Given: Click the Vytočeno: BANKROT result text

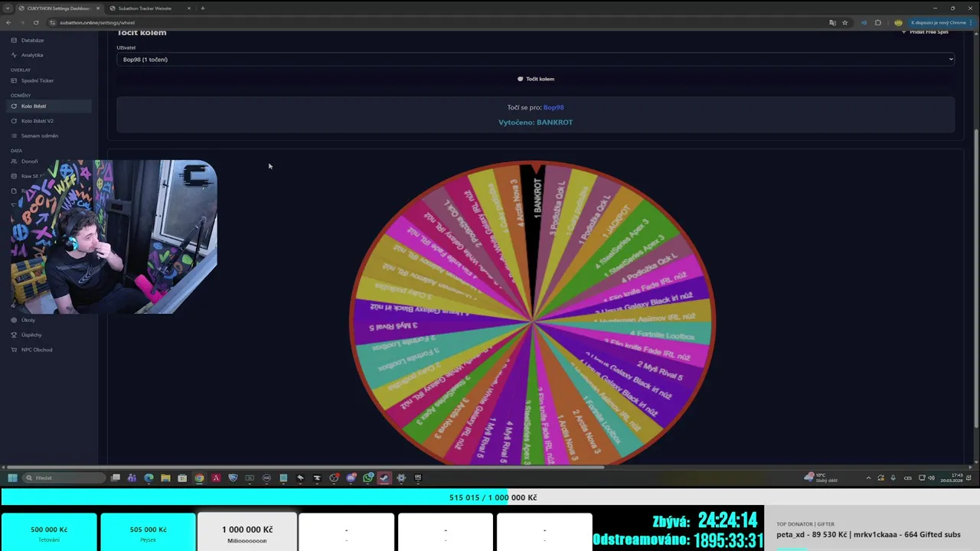Looking at the screenshot, I should point(535,122).
